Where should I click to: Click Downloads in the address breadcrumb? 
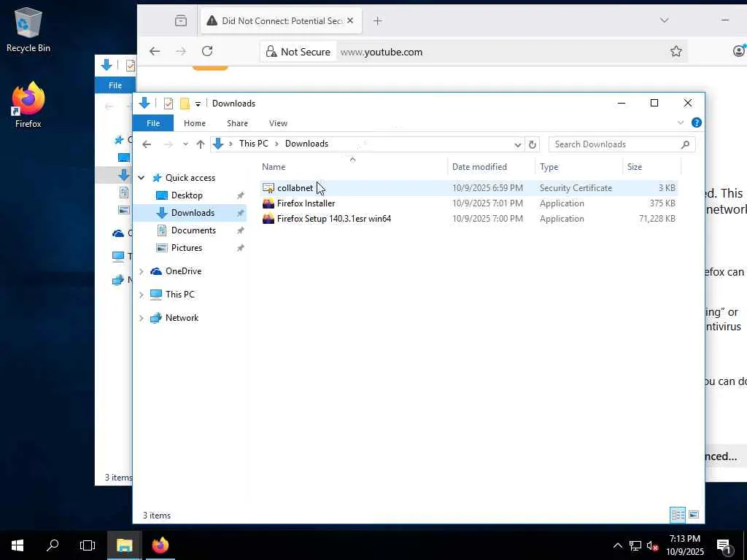tap(307, 144)
